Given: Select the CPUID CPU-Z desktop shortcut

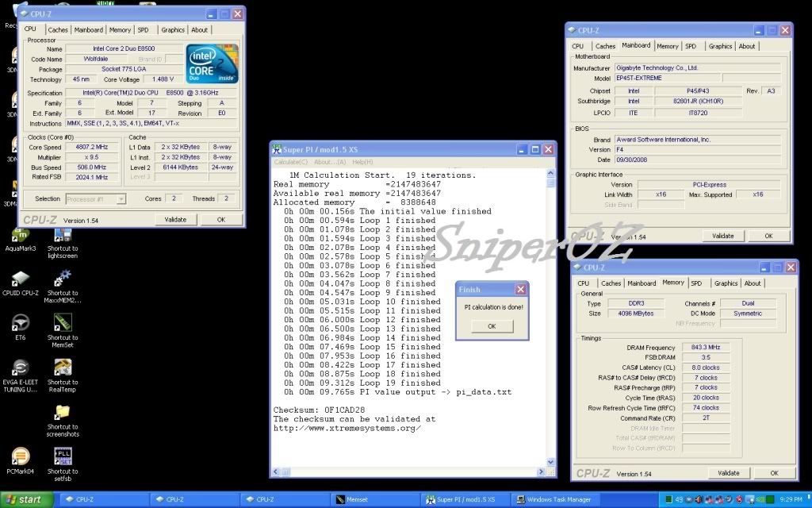Looking at the screenshot, I should tap(21, 280).
